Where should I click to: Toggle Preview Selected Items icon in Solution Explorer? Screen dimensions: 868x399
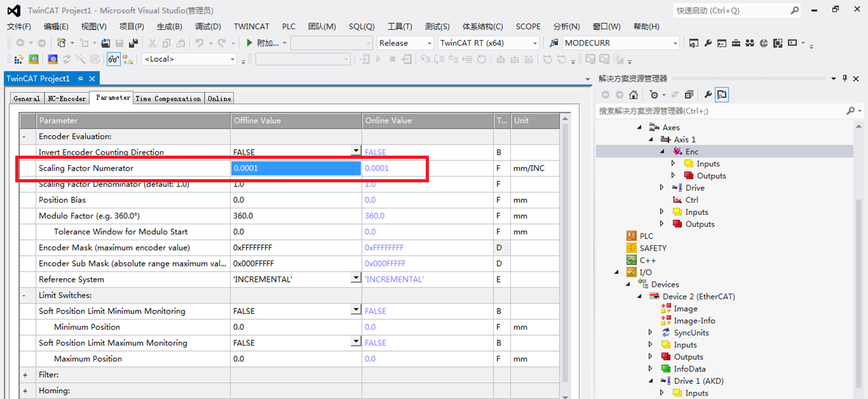tap(722, 95)
